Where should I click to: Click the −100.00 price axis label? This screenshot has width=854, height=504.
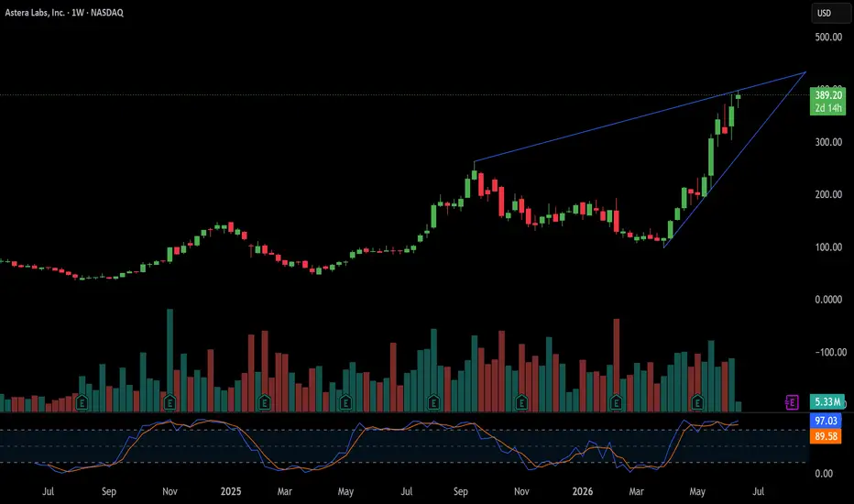coord(830,353)
